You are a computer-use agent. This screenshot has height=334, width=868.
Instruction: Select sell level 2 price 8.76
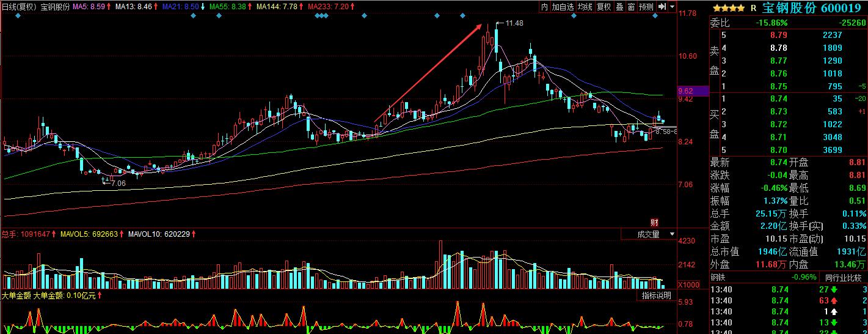pyautogui.click(x=778, y=74)
